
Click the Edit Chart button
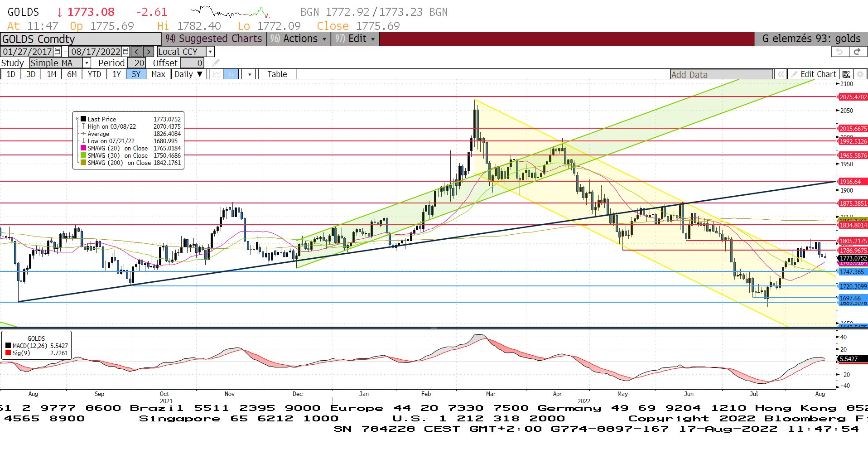(814, 74)
